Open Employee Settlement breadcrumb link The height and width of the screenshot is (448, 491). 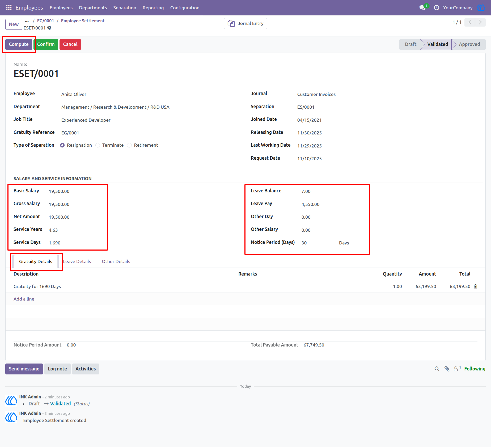coord(83,21)
